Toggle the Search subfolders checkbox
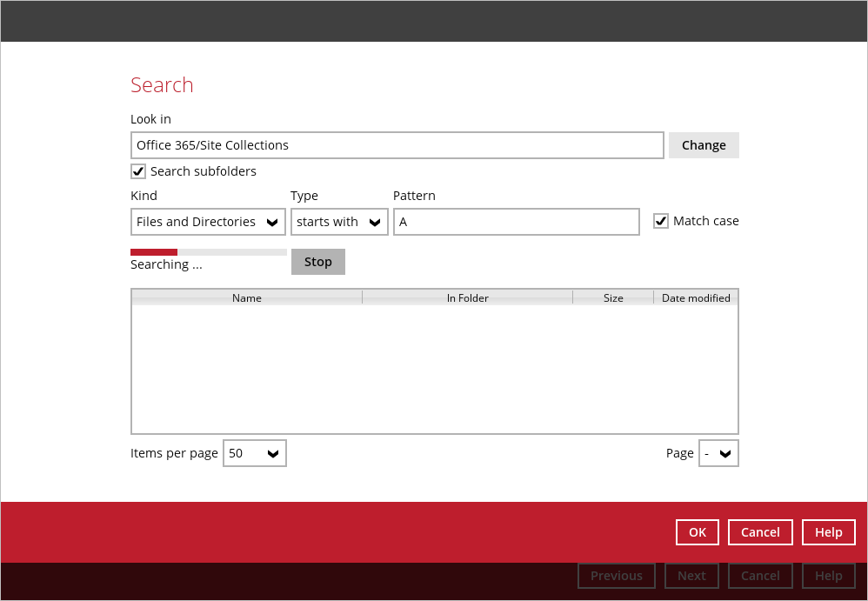The image size is (868, 601). click(x=138, y=171)
